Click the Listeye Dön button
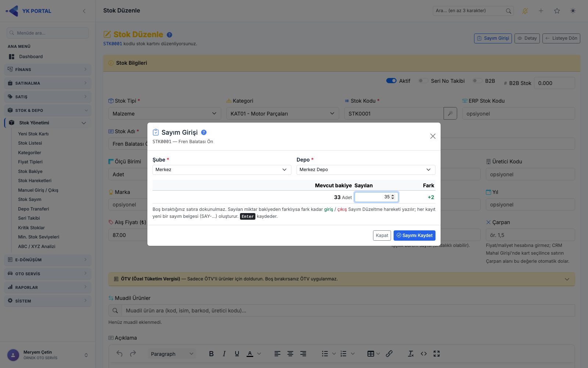This screenshot has width=588, height=368. coord(561,38)
